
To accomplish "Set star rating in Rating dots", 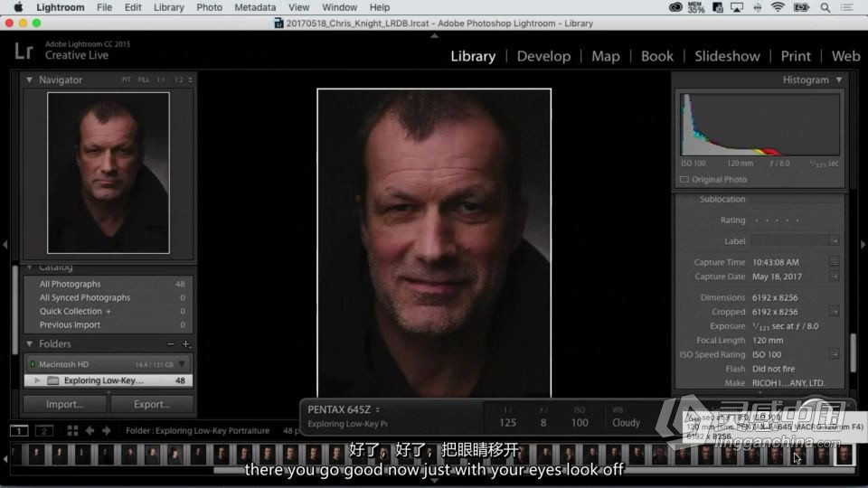I will (x=778, y=221).
